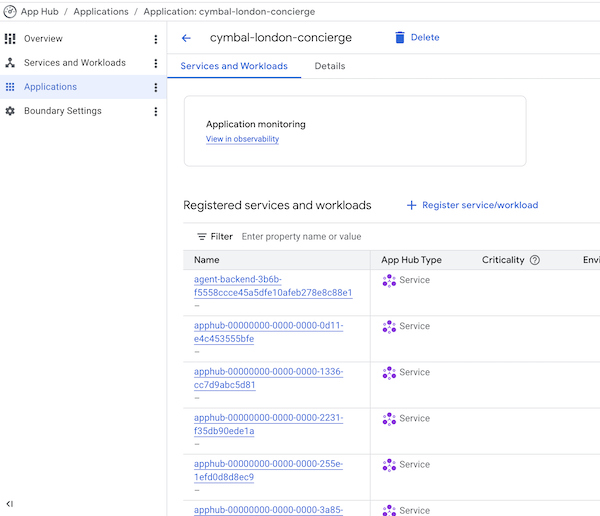Click the Service icon in the 0d11 row
Viewport: 600px width, 516px height.
click(389, 327)
